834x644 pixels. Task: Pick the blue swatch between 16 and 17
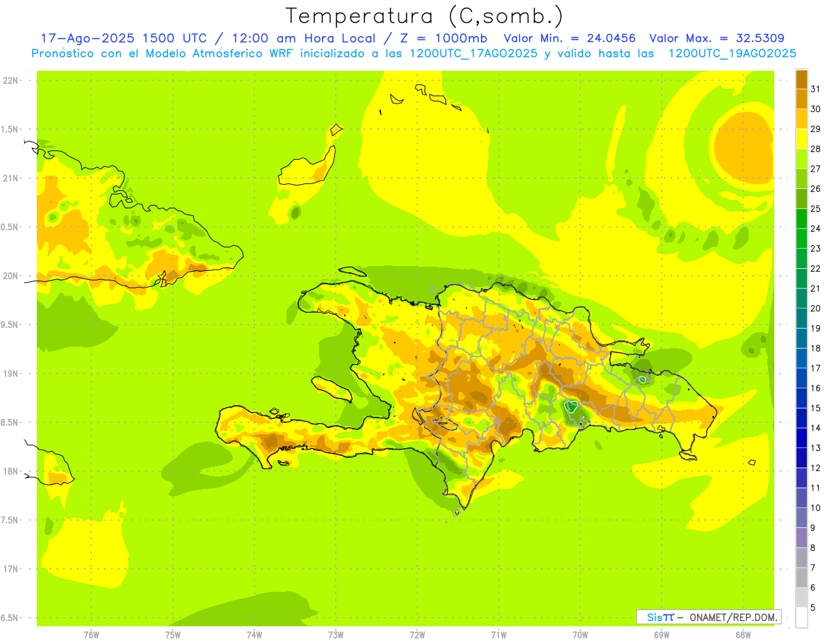coord(801,378)
